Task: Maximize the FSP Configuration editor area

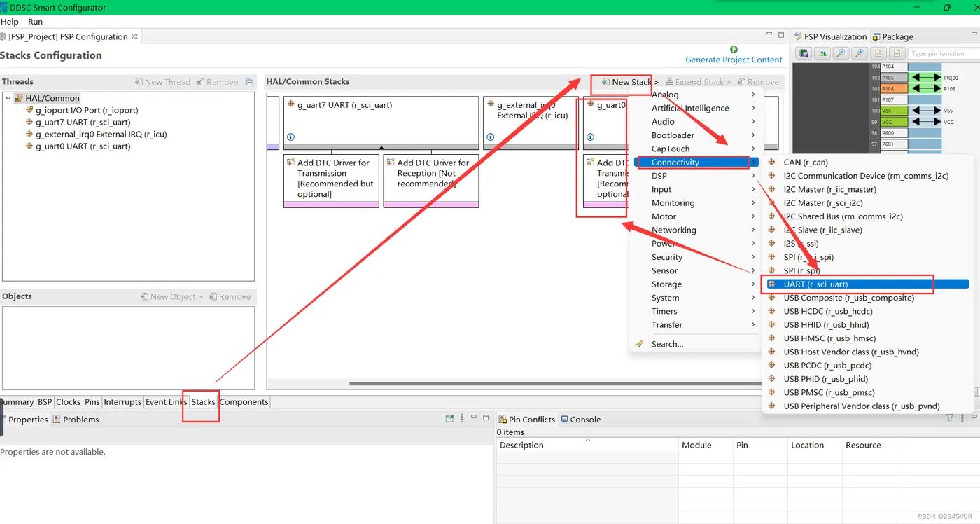Action: pos(781,36)
